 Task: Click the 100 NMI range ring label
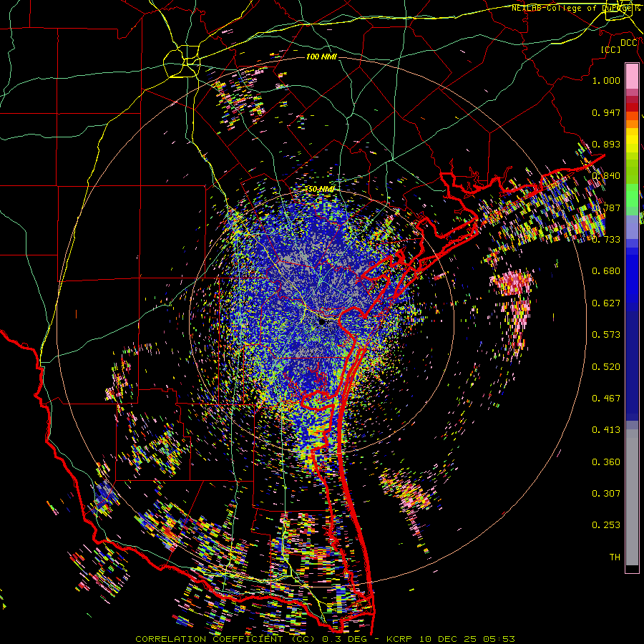321,57
